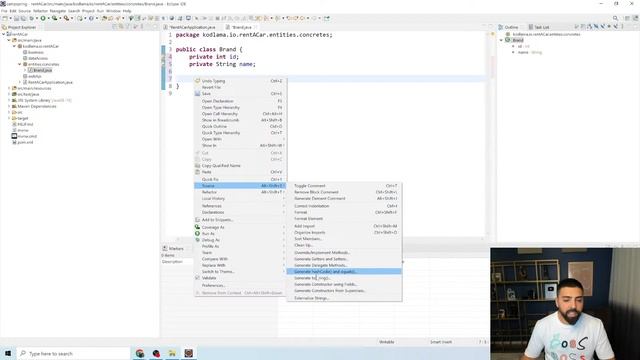
Task: Collapse Brand class in Outline
Action: (502, 40)
